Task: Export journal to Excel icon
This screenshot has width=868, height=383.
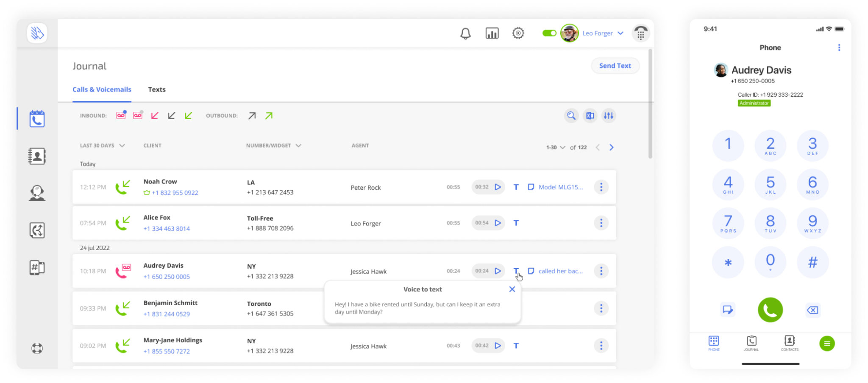Action: tap(590, 116)
